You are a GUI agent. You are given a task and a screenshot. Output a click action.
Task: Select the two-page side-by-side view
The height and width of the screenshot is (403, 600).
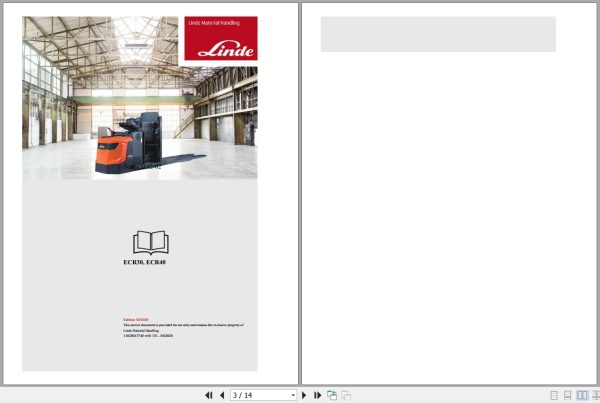tap(582, 395)
